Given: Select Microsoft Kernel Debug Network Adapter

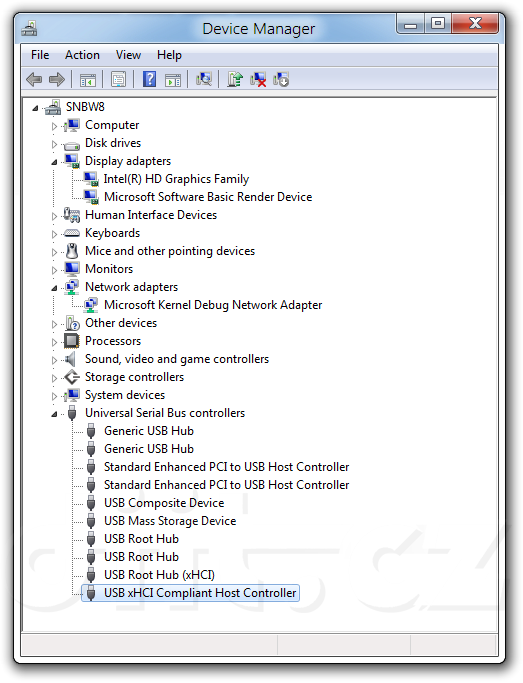Looking at the screenshot, I should tap(213, 305).
